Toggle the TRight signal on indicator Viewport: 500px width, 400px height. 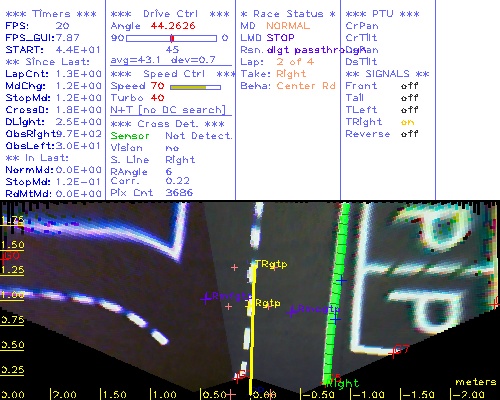407,122
